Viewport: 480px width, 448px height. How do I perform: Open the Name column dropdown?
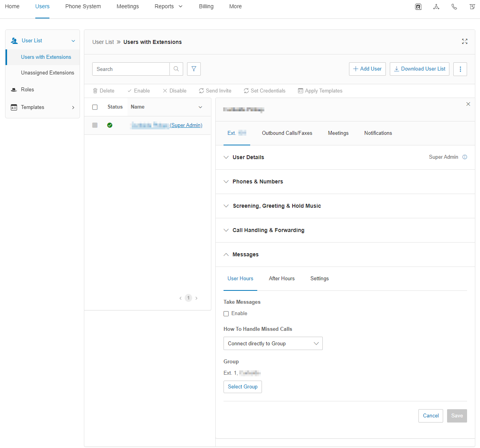click(x=200, y=107)
